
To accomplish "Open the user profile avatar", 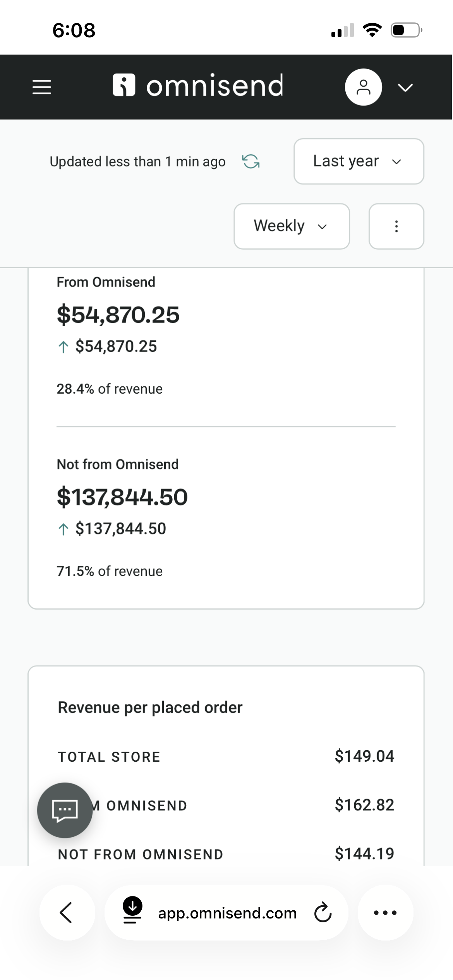I will point(363,87).
